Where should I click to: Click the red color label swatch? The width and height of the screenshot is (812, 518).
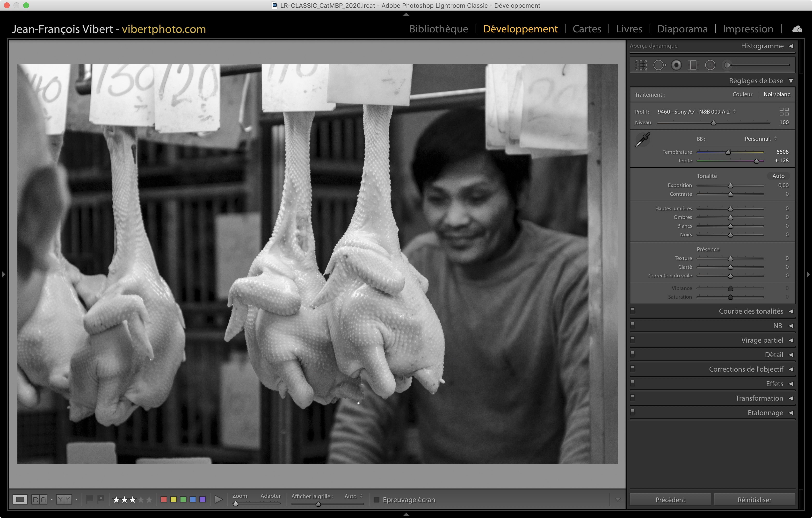coord(164,499)
